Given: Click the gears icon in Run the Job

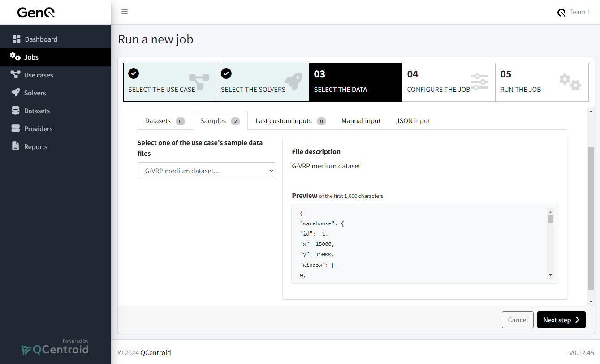Looking at the screenshot, I should (x=570, y=82).
